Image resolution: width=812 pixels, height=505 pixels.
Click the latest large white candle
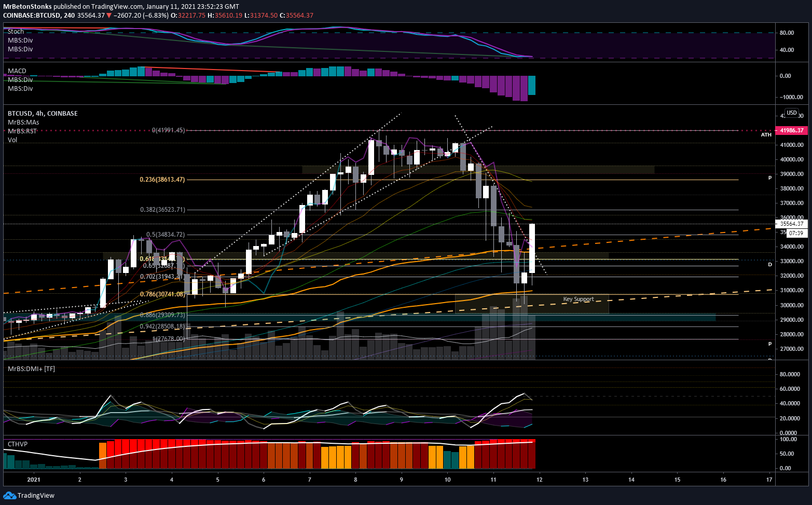(532, 249)
